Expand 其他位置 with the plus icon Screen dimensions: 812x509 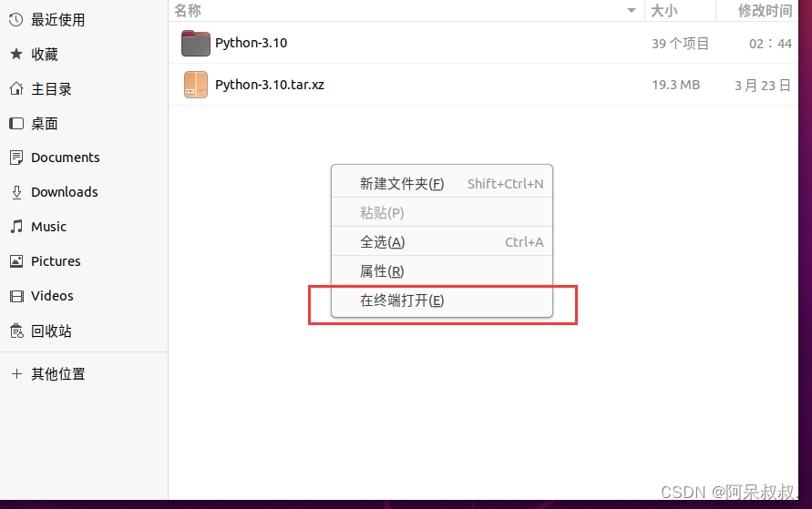[16, 373]
